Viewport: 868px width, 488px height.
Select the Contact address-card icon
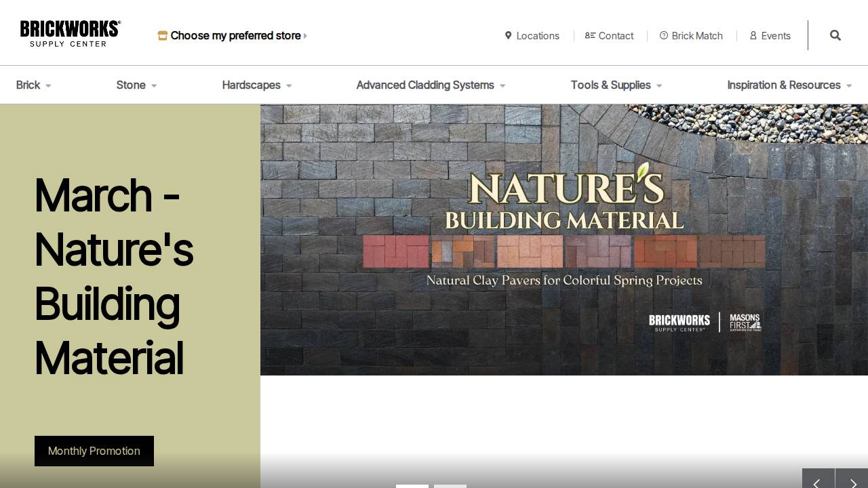pyautogui.click(x=590, y=35)
